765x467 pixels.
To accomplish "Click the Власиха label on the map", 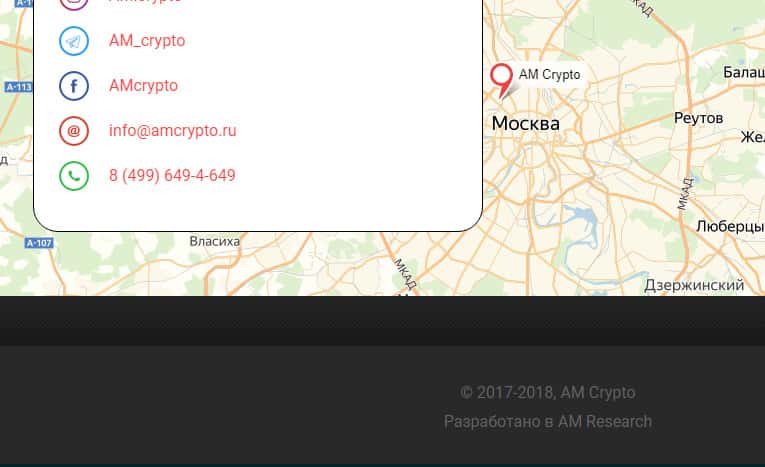I will [x=215, y=241].
